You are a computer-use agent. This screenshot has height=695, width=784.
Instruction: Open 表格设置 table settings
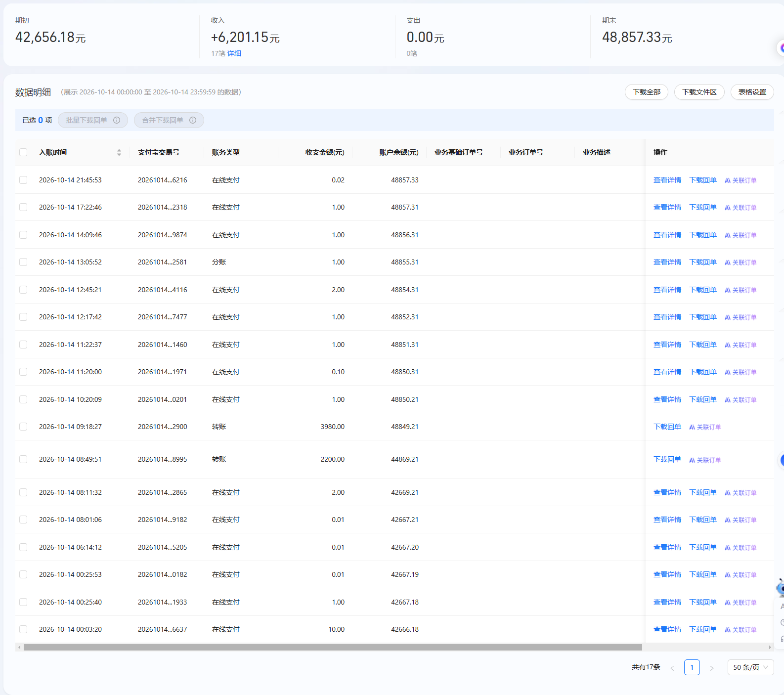(752, 92)
